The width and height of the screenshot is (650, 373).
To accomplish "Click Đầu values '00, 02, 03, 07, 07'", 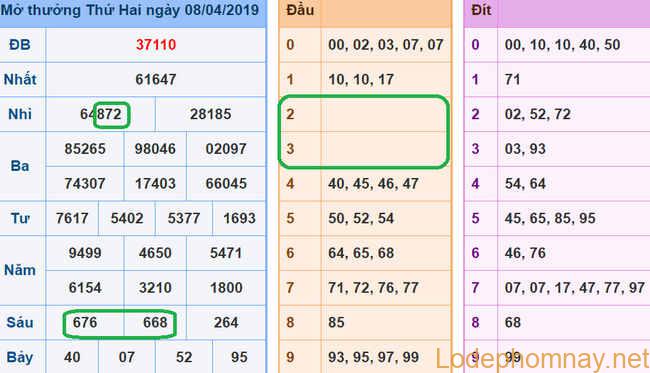I will [x=386, y=45].
